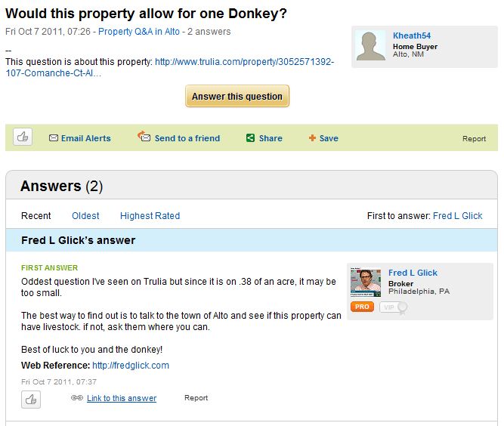Open Kheath54's profile name link

(x=412, y=35)
